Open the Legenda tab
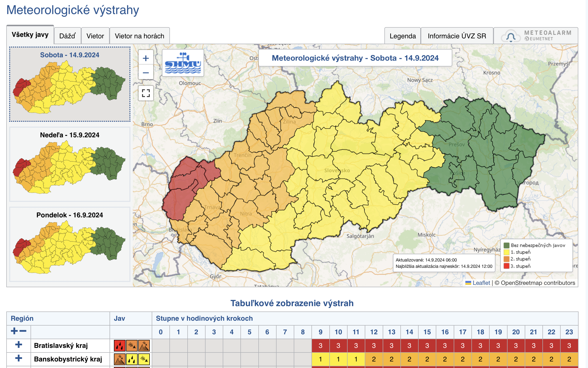Screen dimensions: 588x368 [402, 36]
